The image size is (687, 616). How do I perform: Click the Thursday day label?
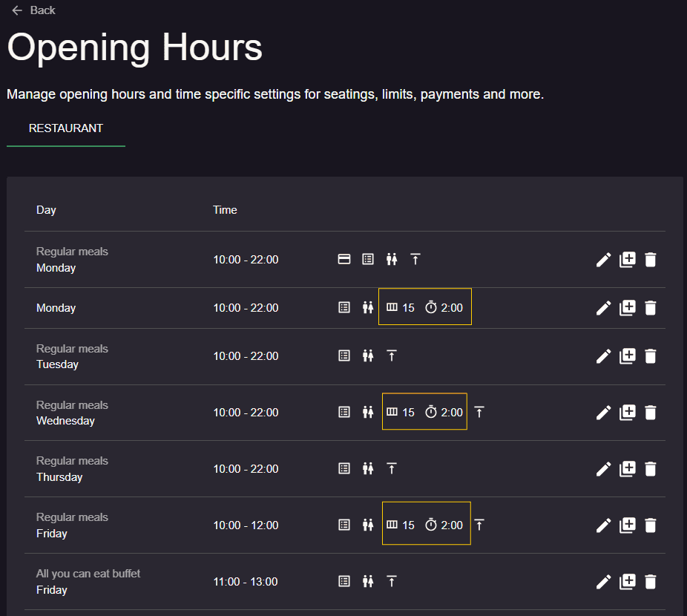[x=59, y=477]
